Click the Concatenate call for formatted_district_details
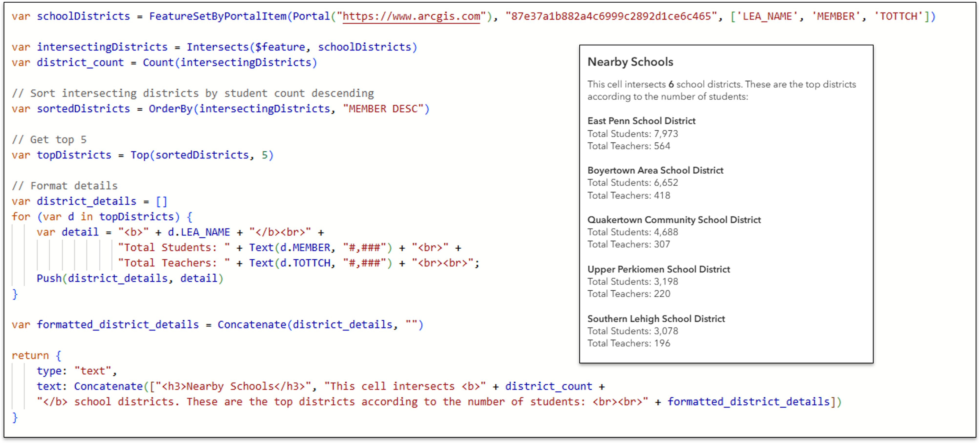The image size is (980, 443). tap(320, 324)
